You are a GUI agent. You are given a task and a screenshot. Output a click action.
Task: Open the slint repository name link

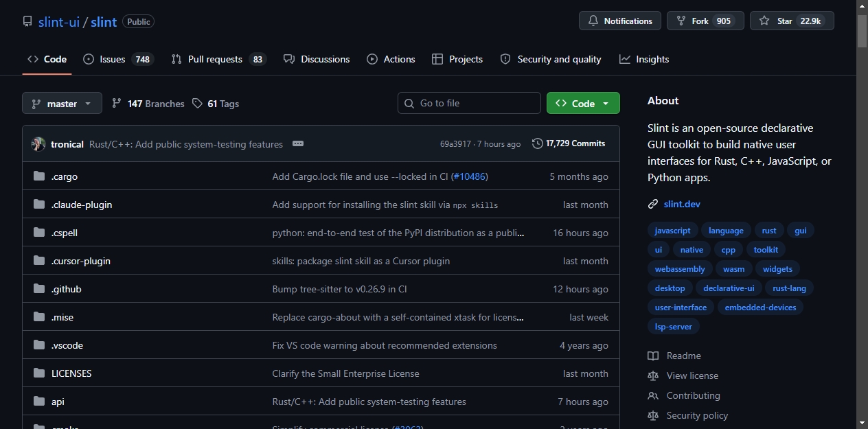point(104,21)
